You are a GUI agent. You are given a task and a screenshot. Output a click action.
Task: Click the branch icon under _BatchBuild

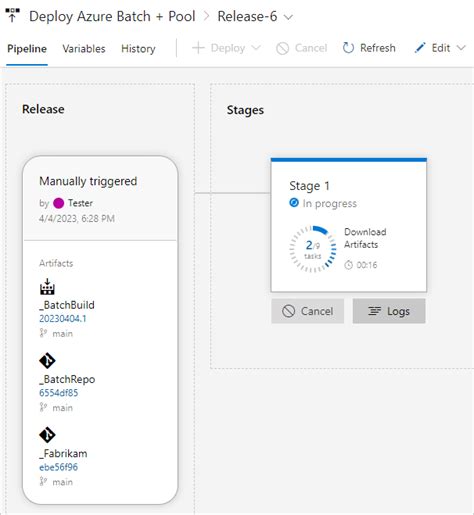tap(43, 333)
